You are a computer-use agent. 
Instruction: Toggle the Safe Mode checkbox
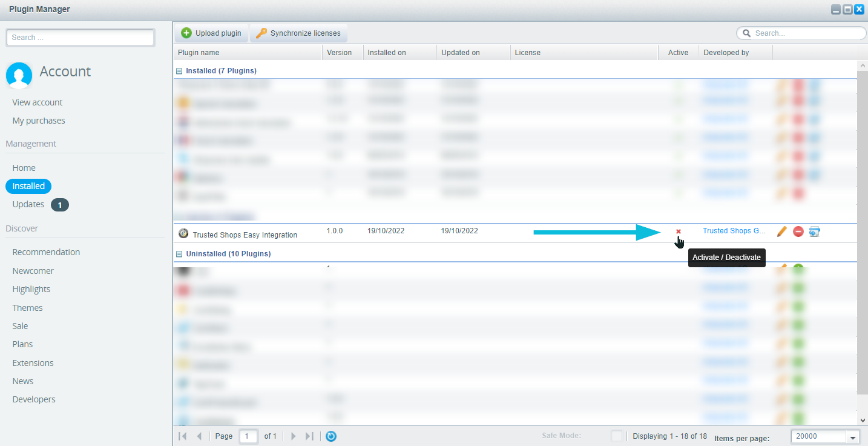(x=617, y=436)
